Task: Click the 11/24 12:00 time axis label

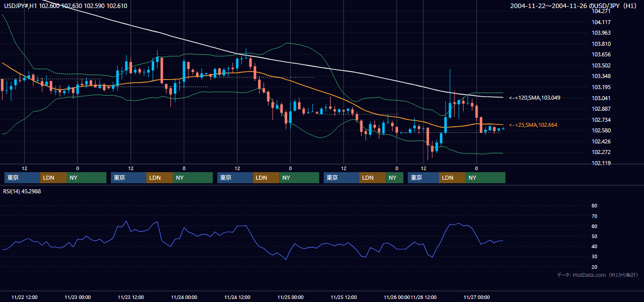Action: point(237,297)
